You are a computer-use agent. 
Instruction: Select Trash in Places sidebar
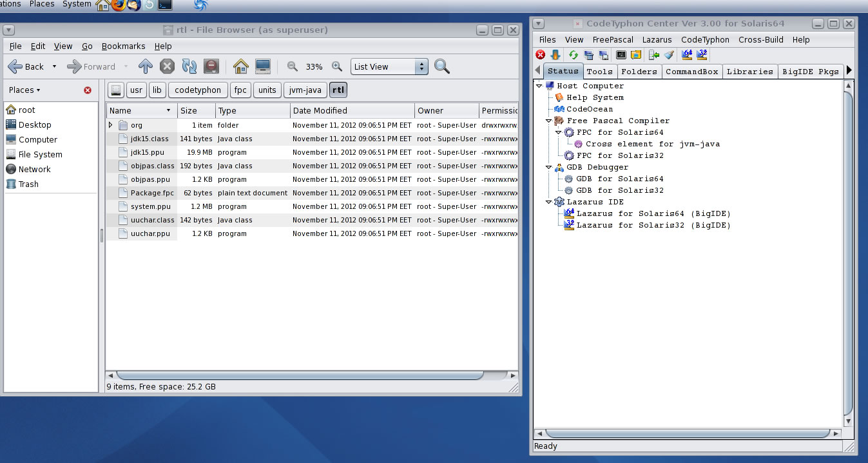point(28,184)
